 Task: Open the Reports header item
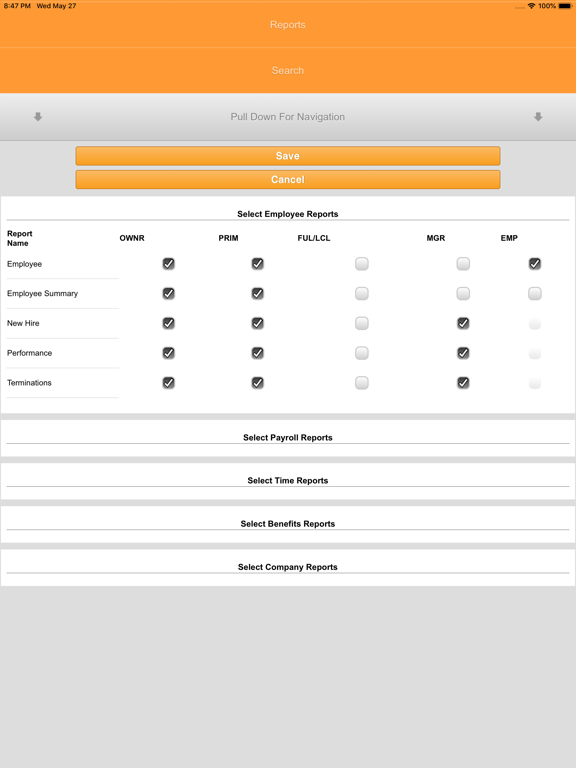pos(288,24)
